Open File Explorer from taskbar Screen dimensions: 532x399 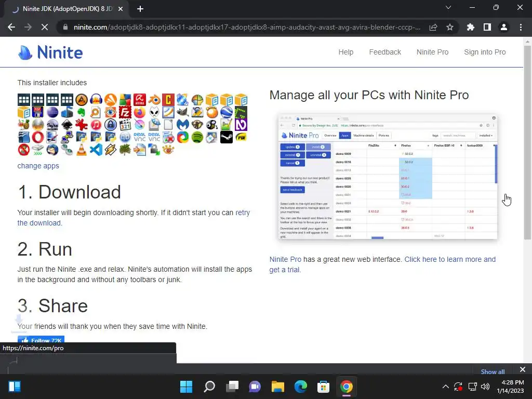pyautogui.click(x=277, y=387)
